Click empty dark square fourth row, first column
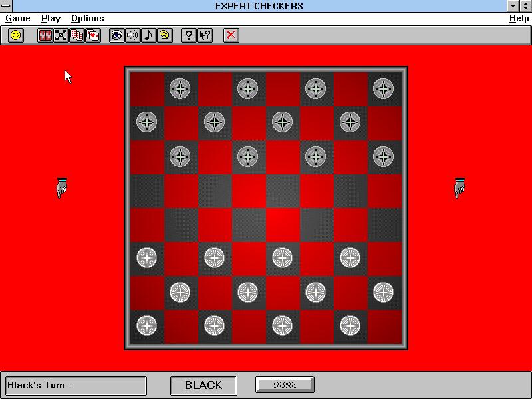Viewport: 532px width, 399px height. pos(147,191)
